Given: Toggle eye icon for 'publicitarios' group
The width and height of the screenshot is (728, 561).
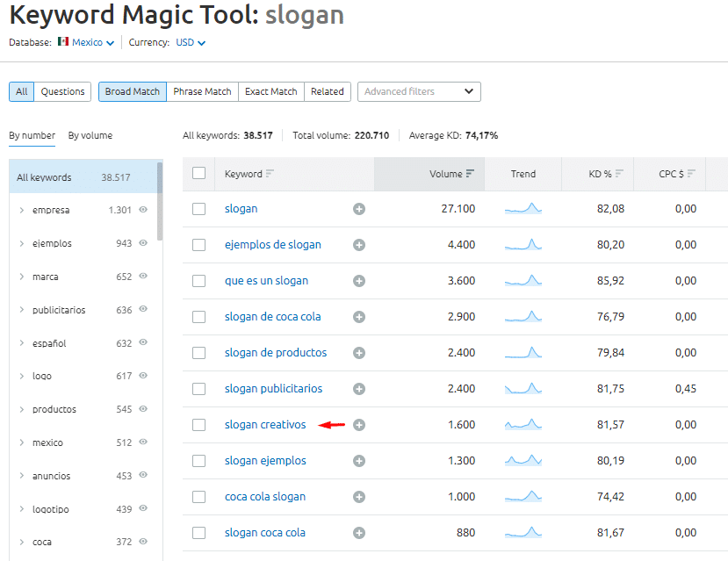Looking at the screenshot, I should [x=143, y=308].
